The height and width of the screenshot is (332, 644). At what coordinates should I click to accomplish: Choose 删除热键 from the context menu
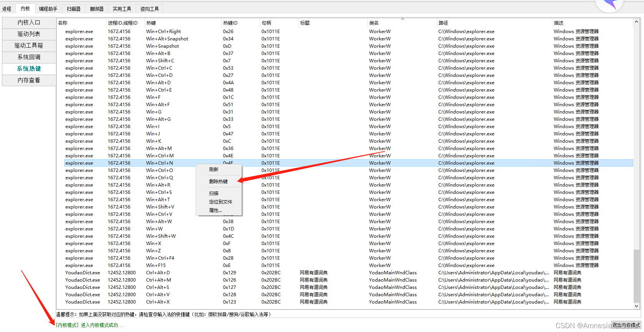pyautogui.click(x=219, y=181)
